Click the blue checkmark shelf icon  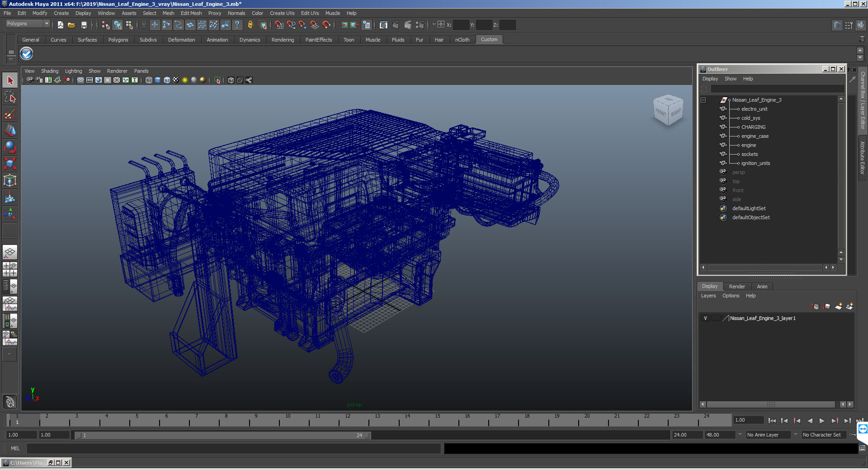coord(27,54)
